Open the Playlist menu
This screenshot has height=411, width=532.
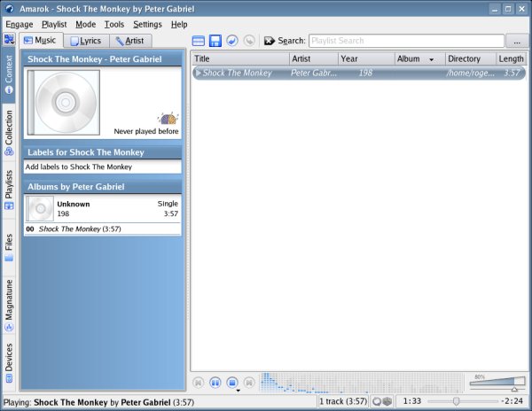coord(54,25)
